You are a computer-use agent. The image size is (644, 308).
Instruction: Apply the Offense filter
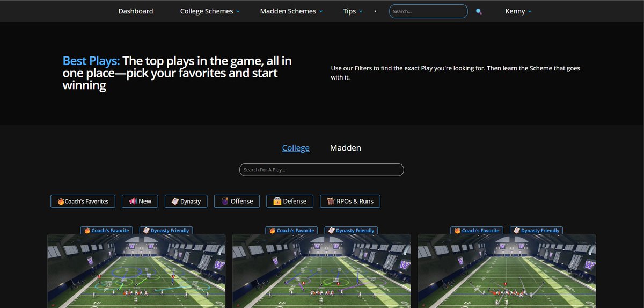coord(237,201)
